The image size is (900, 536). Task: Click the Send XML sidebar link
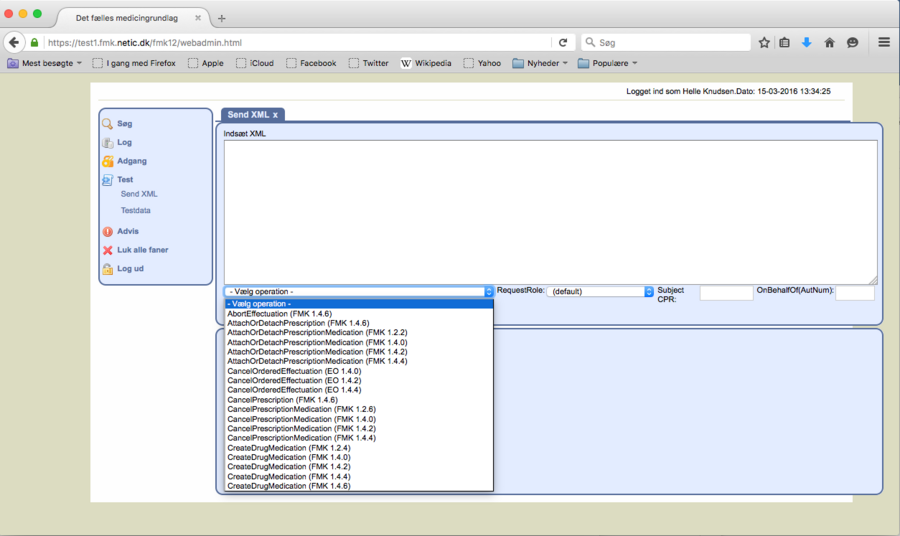(139, 194)
